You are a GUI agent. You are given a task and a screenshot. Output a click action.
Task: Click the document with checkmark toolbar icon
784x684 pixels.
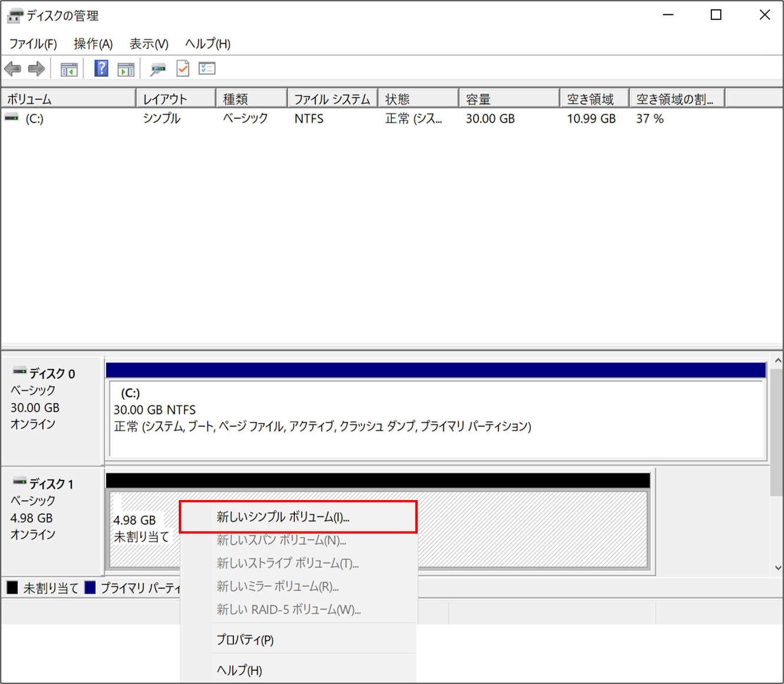pyautogui.click(x=183, y=69)
